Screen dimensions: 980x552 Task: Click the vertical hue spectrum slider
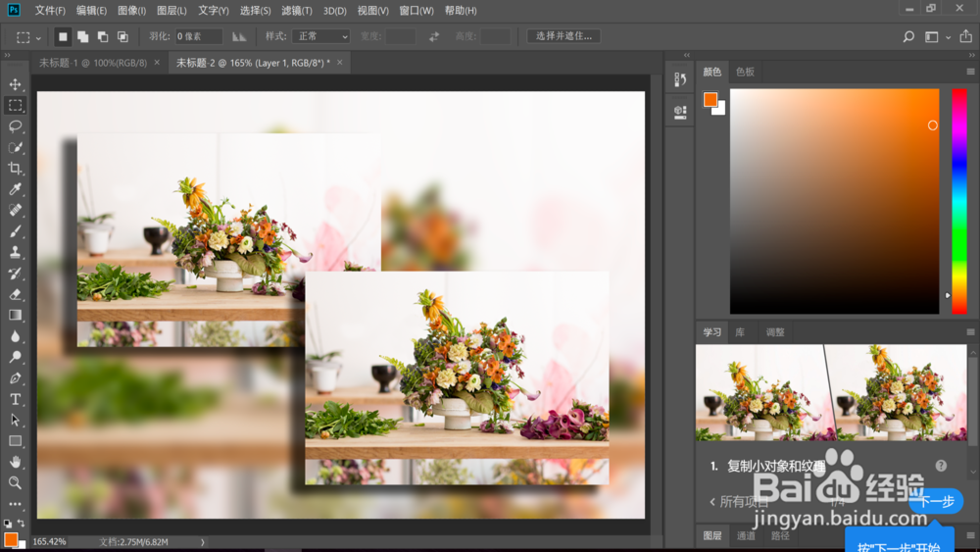coord(959,201)
